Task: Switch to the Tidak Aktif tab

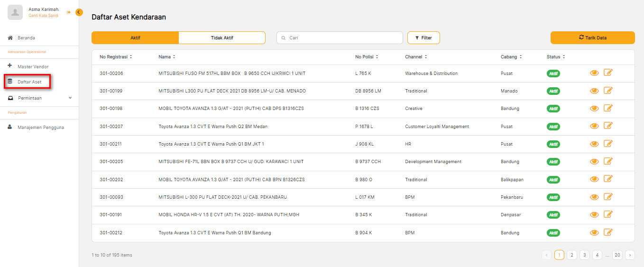Action: [222, 38]
